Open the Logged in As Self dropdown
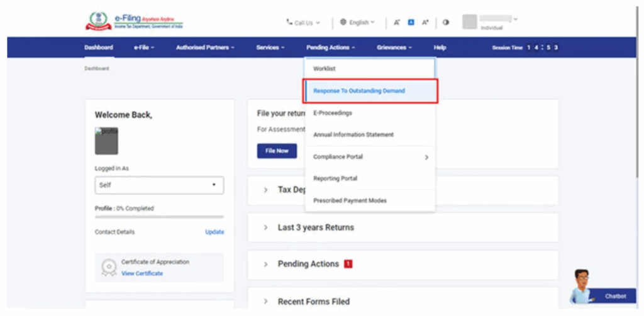The height and width of the screenshot is (316, 644). click(x=159, y=185)
